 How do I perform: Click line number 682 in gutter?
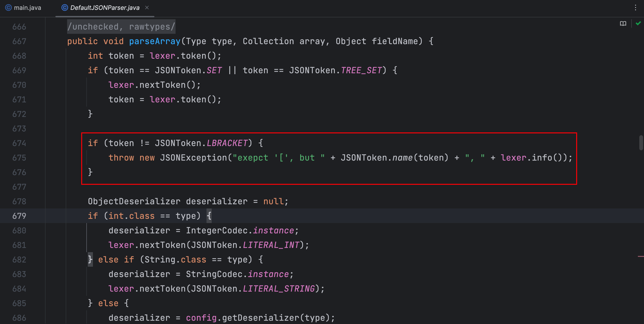point(19,260)
